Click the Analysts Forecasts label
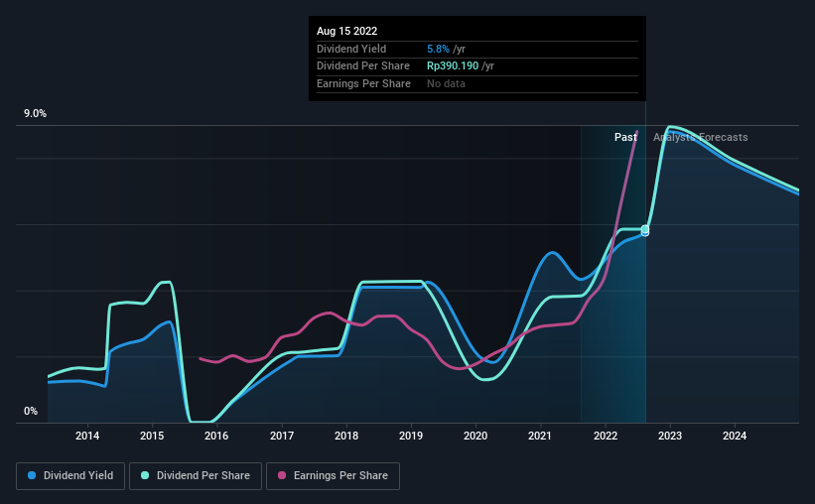Viewport: 815px width, 504px height. (701, 137)
